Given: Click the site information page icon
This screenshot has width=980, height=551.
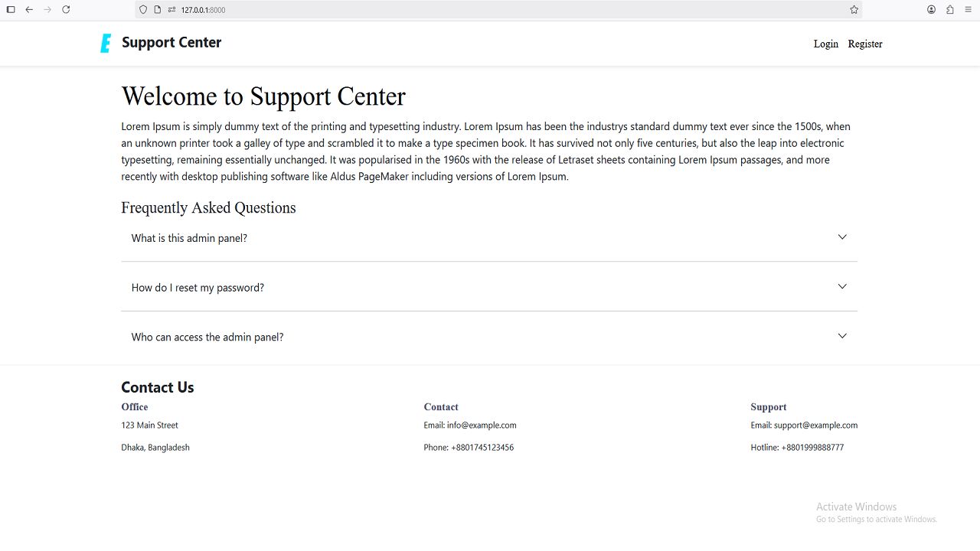Looking at the screenshot, I should pyautogui.click(x=158, y=10).
